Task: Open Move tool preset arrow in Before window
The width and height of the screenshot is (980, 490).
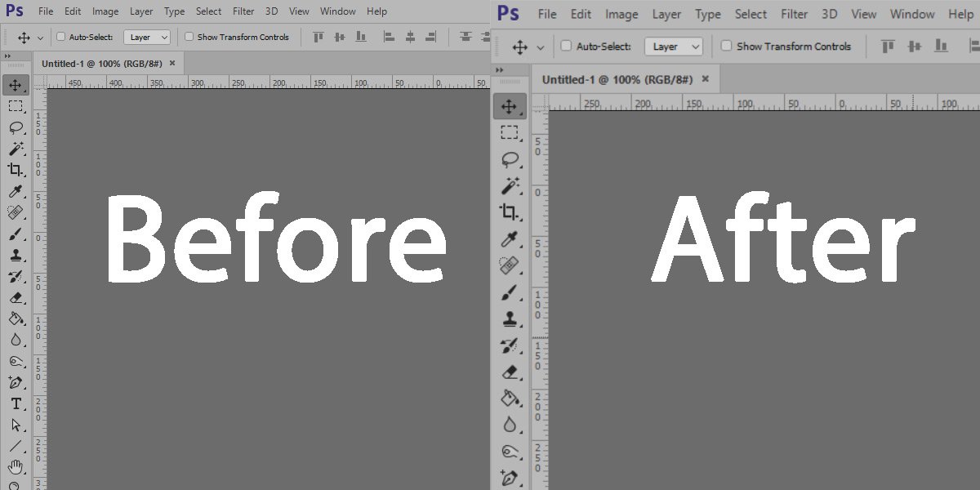Action: coord(40,38)
